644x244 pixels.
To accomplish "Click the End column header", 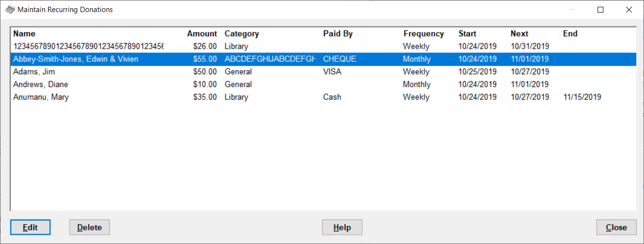I will (570, 34).
